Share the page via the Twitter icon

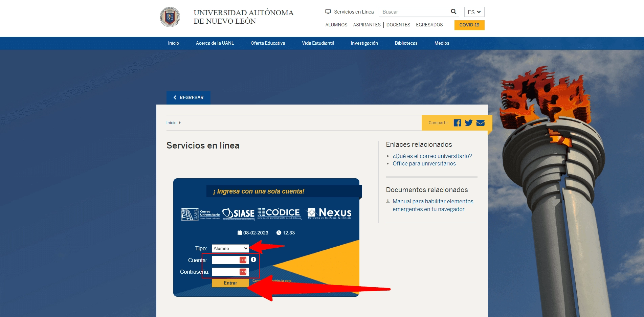(468, 123)
